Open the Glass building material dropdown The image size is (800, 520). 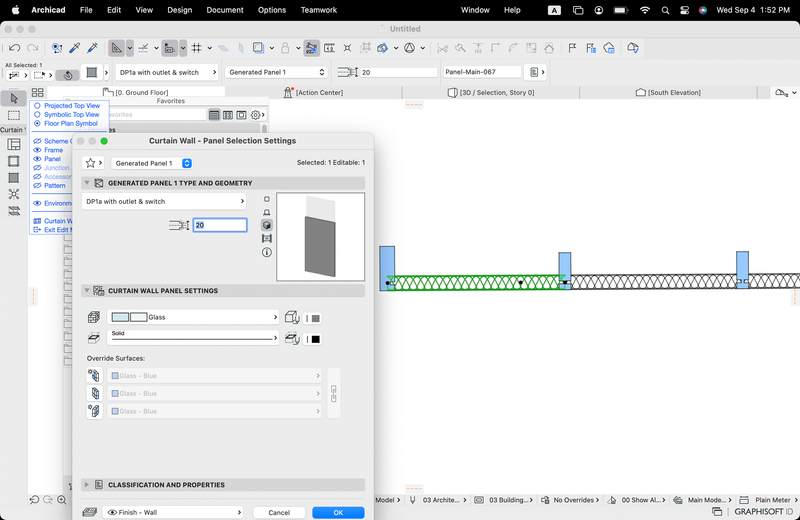(x=193, y=317)
